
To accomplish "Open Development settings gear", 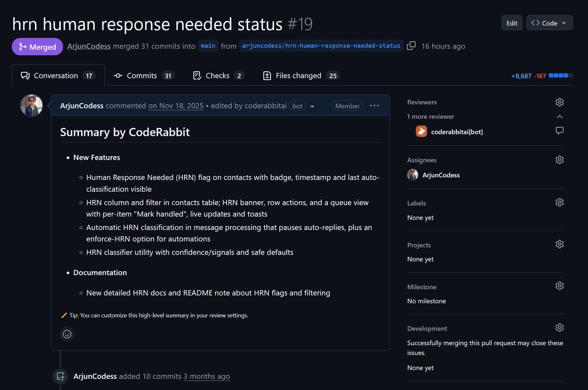I will (x=560, y=328).
